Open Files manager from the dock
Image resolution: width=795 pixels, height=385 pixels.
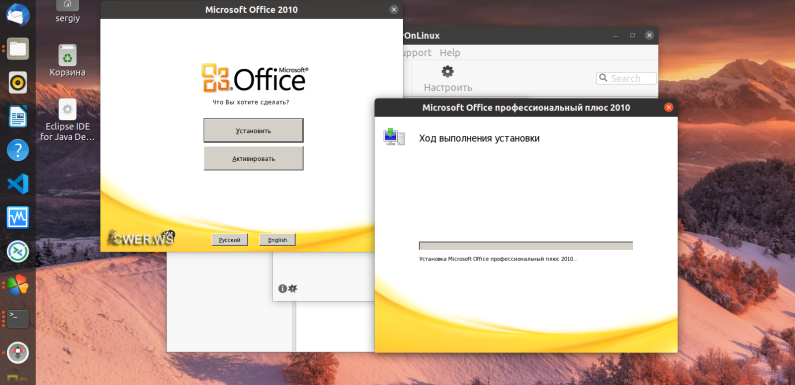(x=18, y=49)
